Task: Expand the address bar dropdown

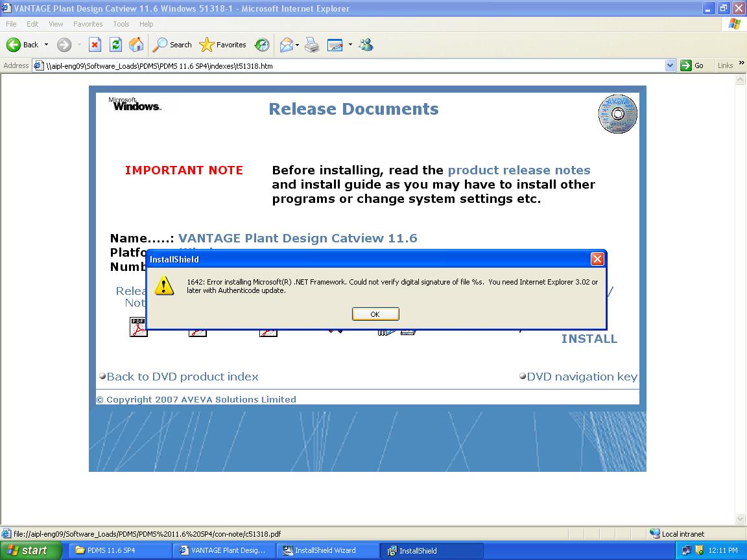Action: coord(670,65)
